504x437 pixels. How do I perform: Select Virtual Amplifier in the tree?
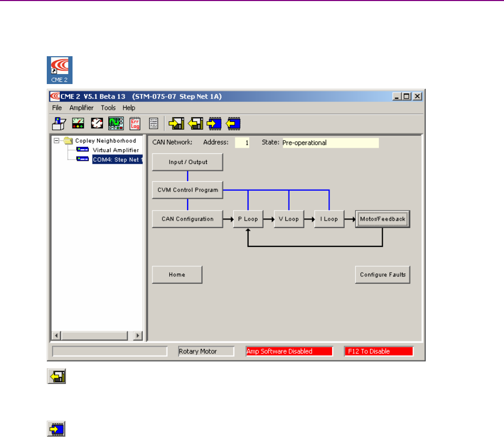click(x=116, y=150)
